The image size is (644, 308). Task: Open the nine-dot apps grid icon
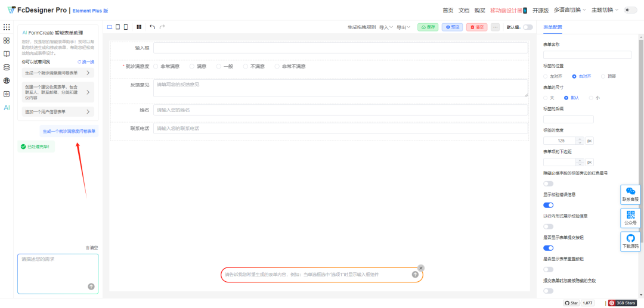(7, 27)
